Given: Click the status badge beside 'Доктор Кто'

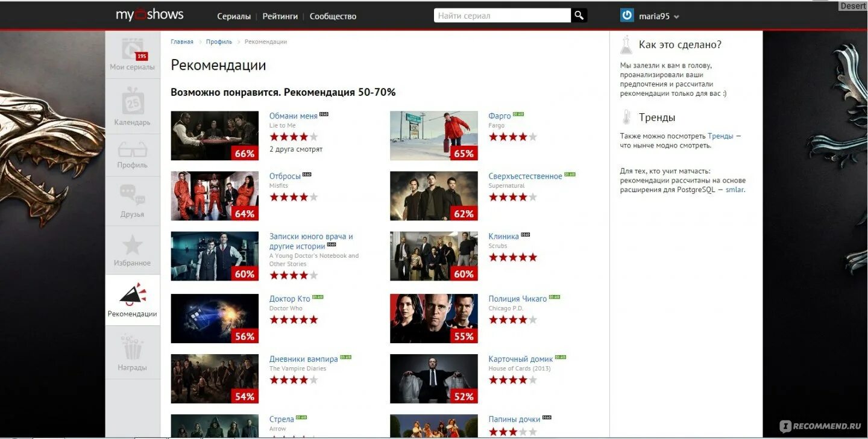Looking at the screenshot, I should 318,297.
